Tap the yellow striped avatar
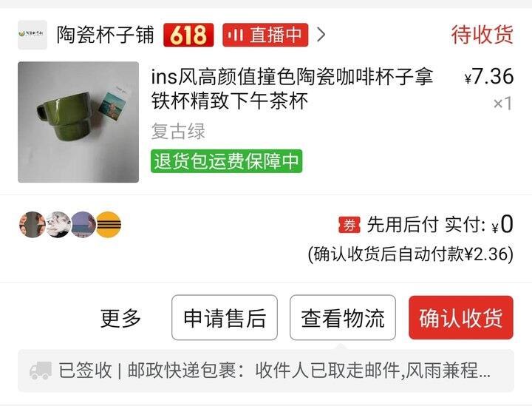The width and height of the screenshot is (532, 406). coord(108,224)
